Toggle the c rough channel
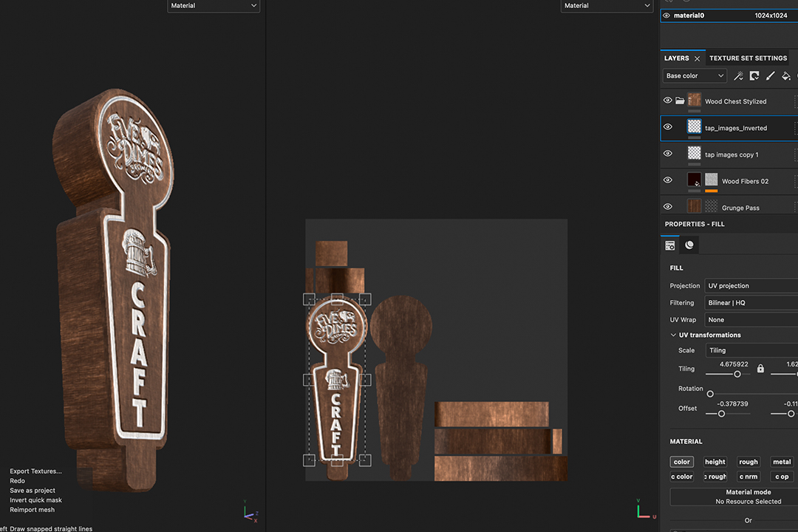 click(715, 477)
